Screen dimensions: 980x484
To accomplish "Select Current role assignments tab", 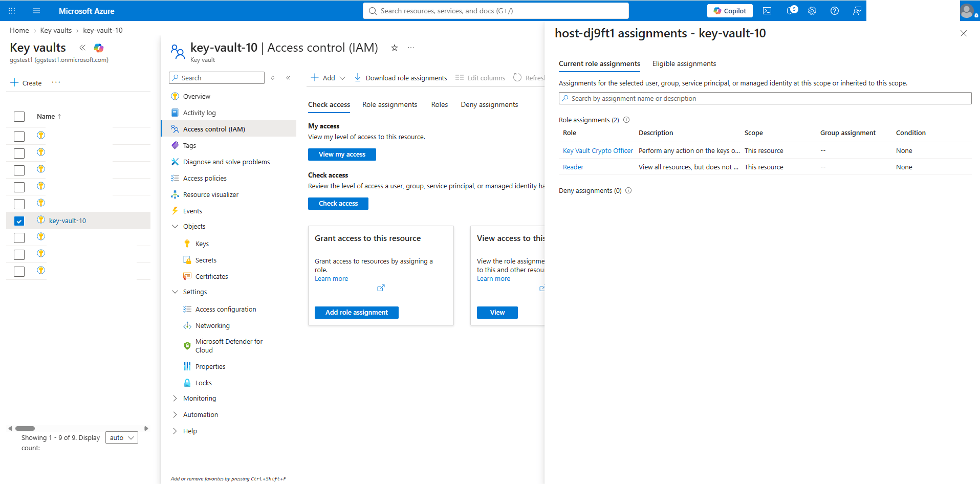I will pos(599,63).
